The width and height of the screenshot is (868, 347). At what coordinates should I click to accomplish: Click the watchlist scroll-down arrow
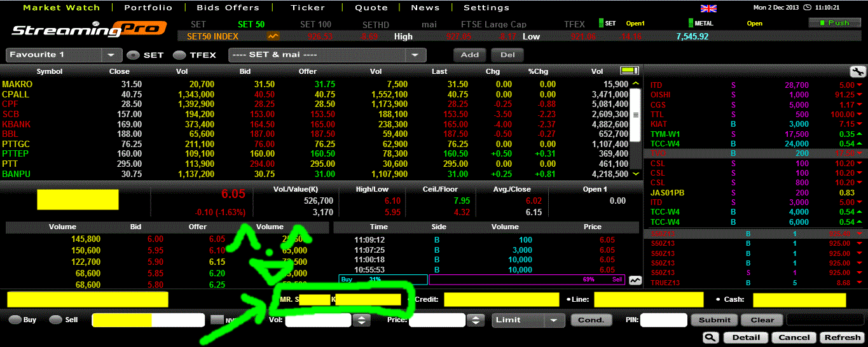tap(635, 174)
